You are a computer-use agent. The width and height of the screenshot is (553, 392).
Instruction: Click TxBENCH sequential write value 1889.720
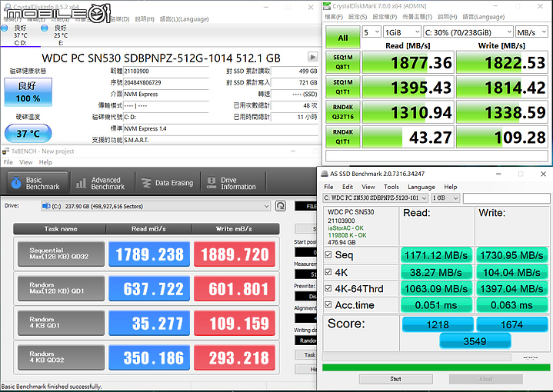(235, 254)
